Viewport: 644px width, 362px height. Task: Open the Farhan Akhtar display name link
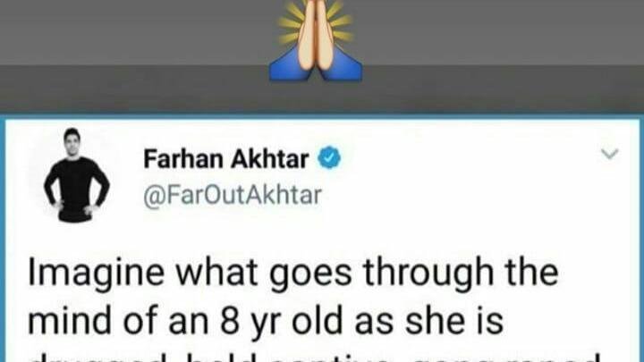click(x=226, y=159)
